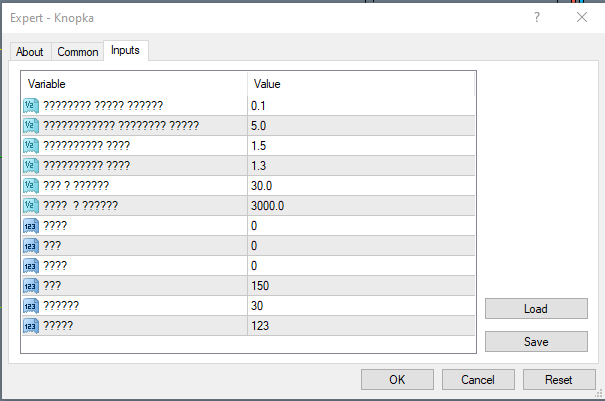Select the 3000.0 value cell
This screenshot has height=401, width=605.
360,205
